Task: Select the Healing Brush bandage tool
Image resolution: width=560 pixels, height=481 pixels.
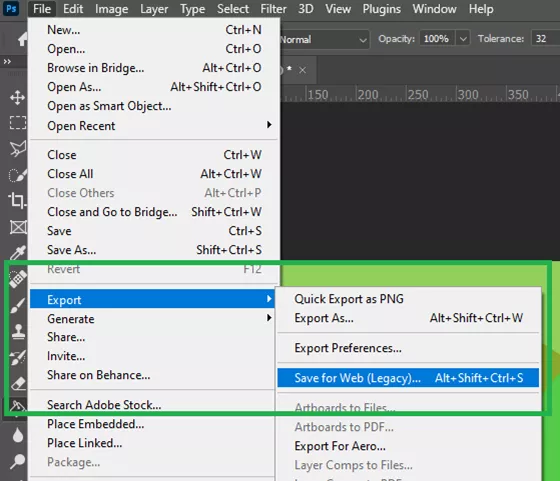Action: point(17,279)
